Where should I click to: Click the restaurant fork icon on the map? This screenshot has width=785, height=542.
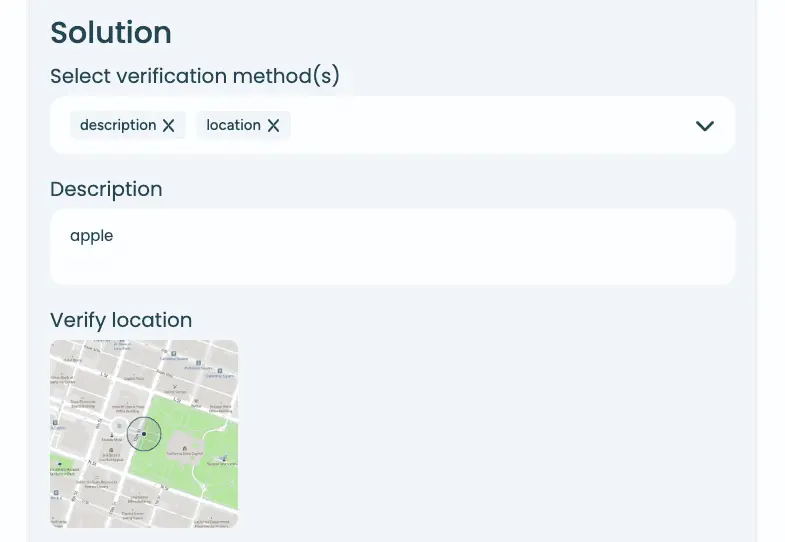coord(175,386)
